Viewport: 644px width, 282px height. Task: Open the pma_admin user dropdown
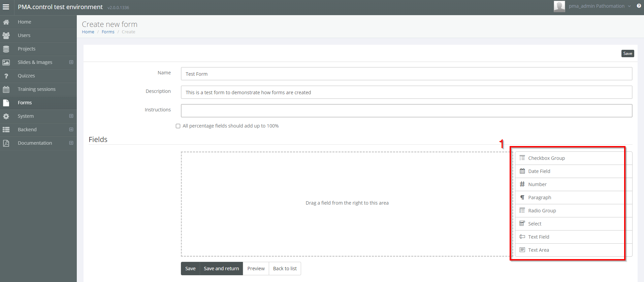point(600,6)
